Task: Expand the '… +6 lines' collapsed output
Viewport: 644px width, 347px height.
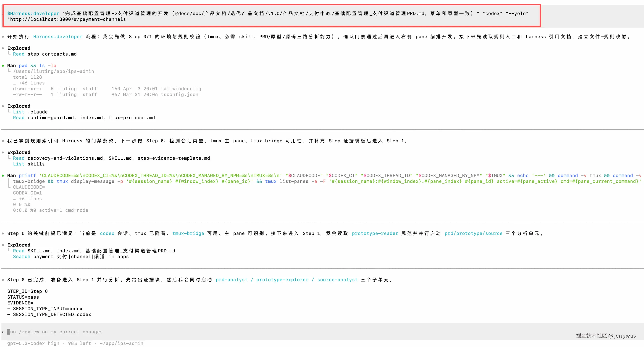Action: (x=27, y=199)
